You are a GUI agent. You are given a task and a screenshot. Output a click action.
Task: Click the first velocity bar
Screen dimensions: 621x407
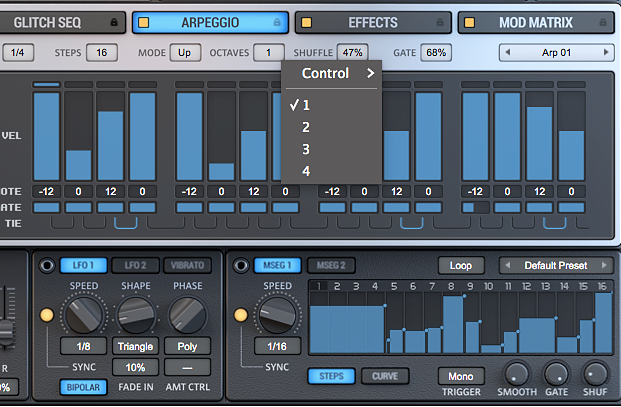(x=46, y=137)
